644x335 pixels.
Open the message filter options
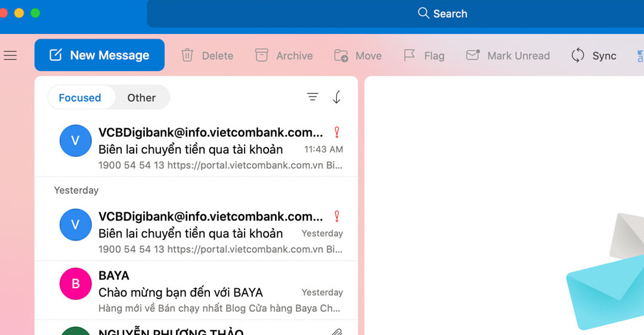click(312, 97)
